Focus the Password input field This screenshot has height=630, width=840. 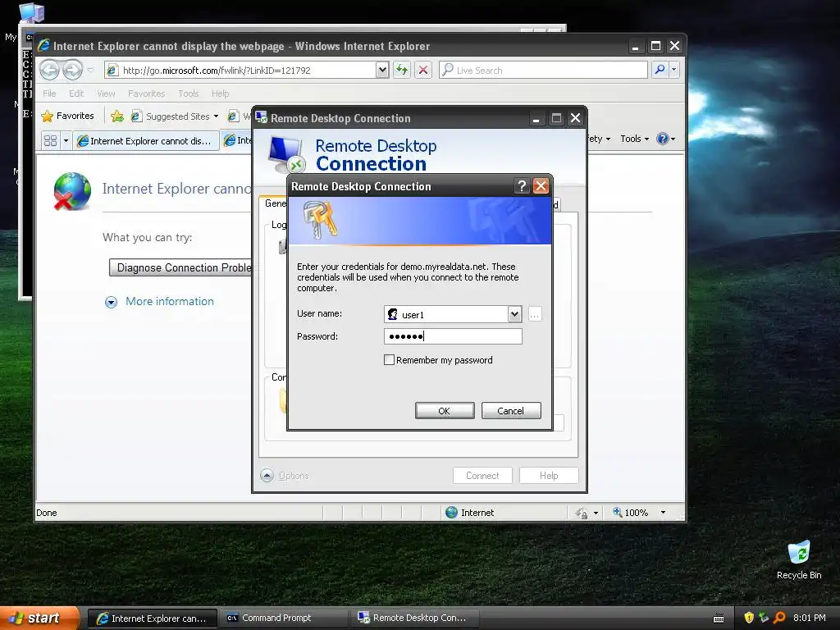[453, 336]
